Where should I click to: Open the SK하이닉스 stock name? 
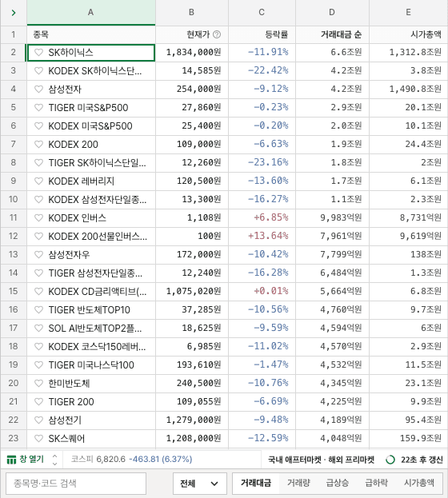pyautogui.click(x=70, y=53)
